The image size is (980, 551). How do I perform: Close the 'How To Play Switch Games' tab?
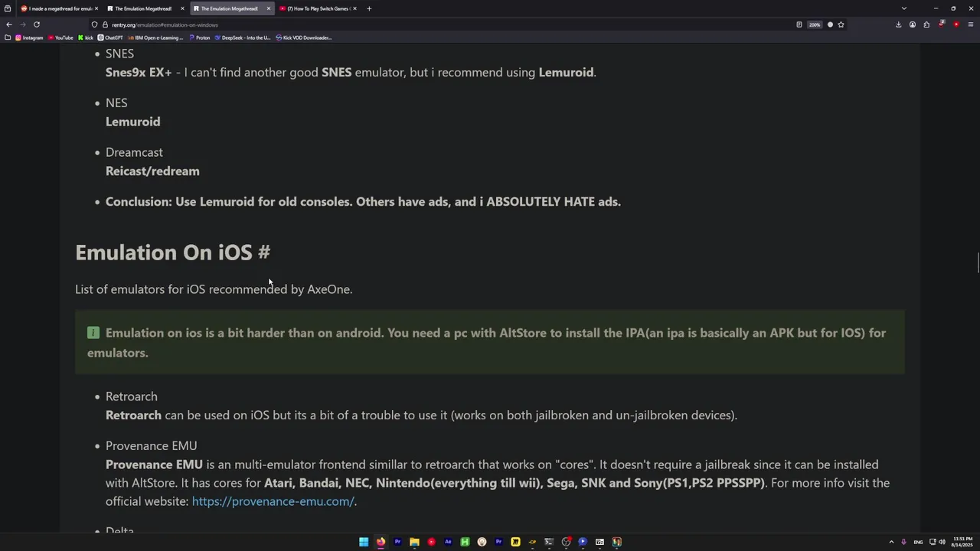coord(354,8)
